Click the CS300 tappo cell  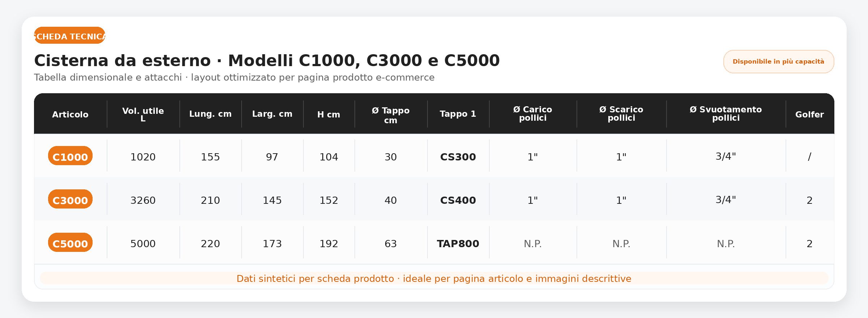[x=458, y=157]
